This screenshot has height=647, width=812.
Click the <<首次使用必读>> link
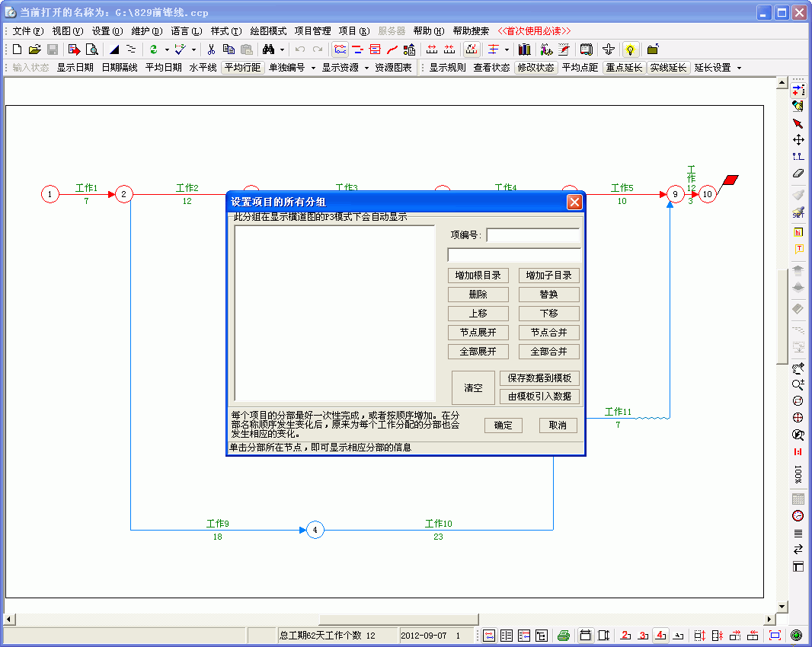(534, 31)
